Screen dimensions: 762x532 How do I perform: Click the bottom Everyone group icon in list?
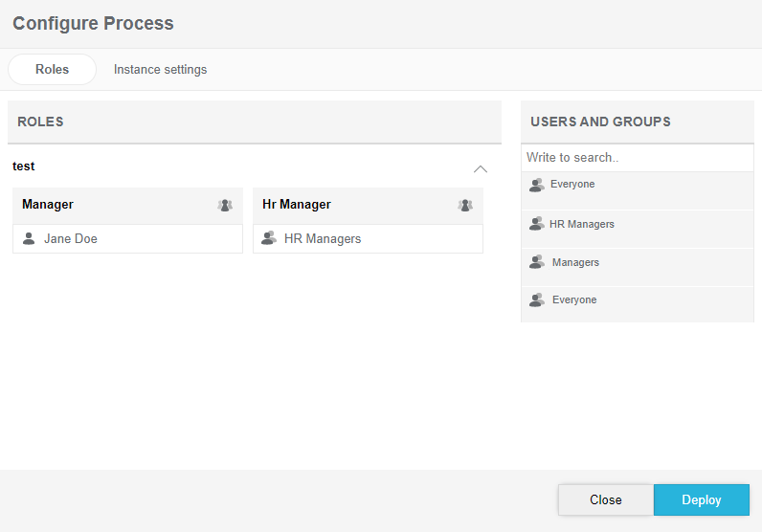(537, 299)
